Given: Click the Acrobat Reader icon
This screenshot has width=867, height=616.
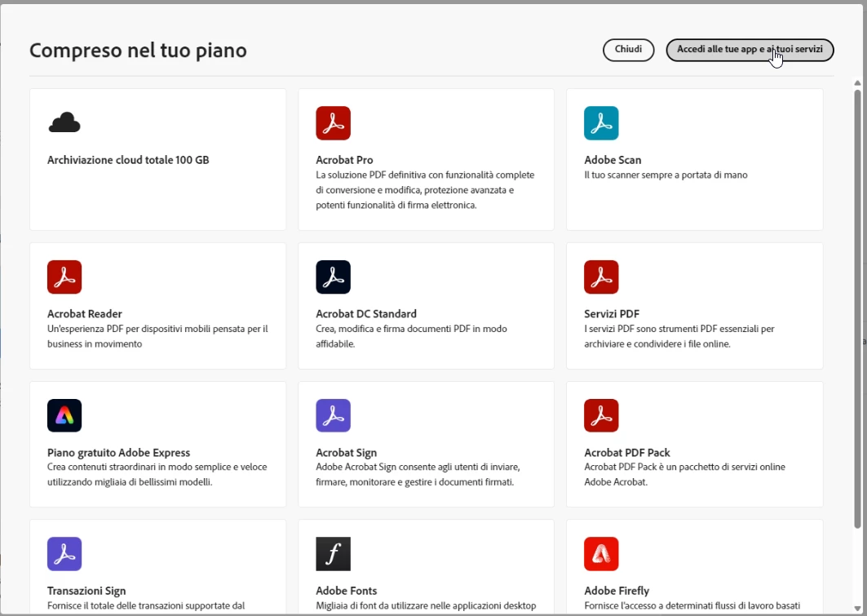Looking at the screenshot, I should pos(64,277).
